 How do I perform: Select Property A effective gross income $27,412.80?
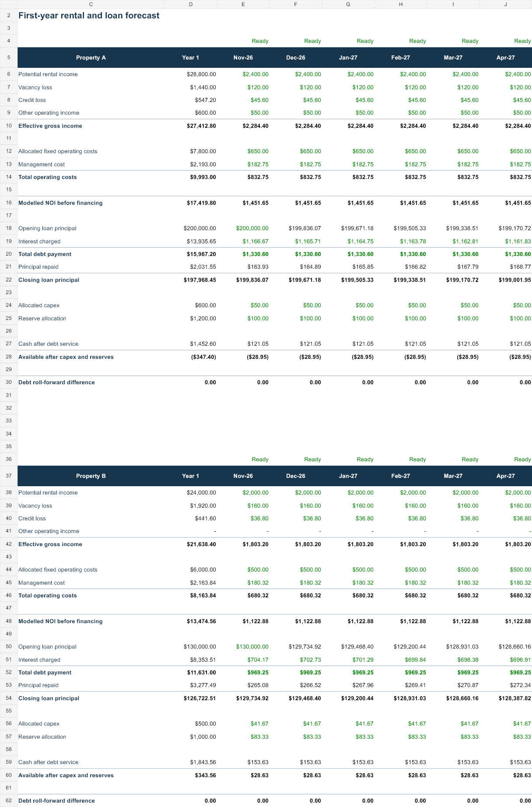click(x=201, y=126)
